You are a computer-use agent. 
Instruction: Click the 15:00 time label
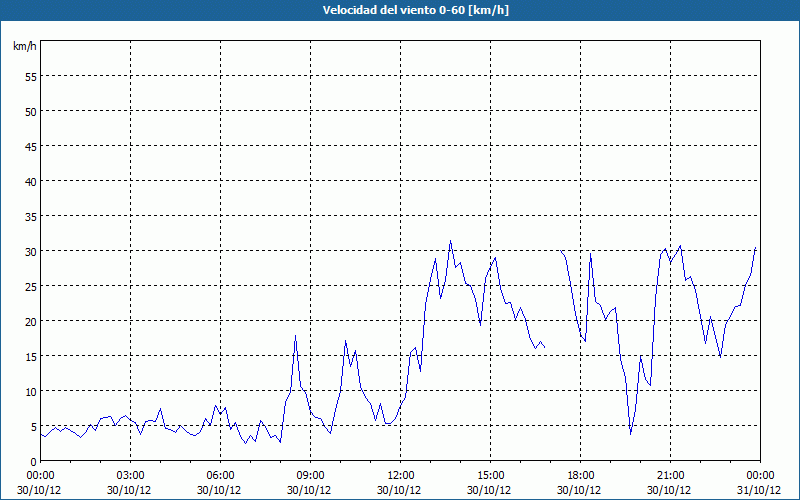click(x=490, y=476)
